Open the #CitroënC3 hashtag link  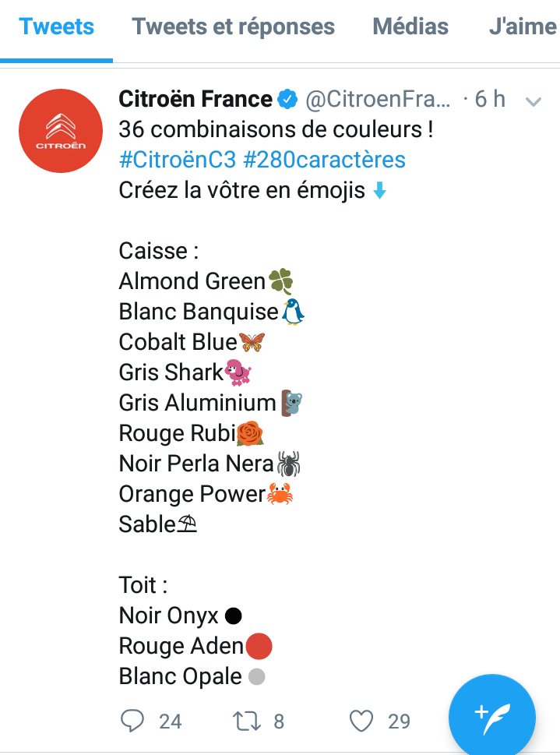(178, 160)
